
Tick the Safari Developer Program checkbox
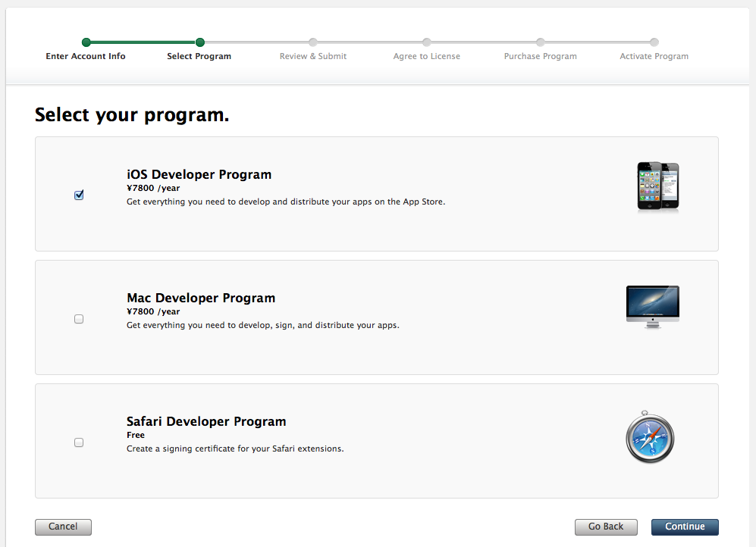pyautogui.click(x=79, y=442)
